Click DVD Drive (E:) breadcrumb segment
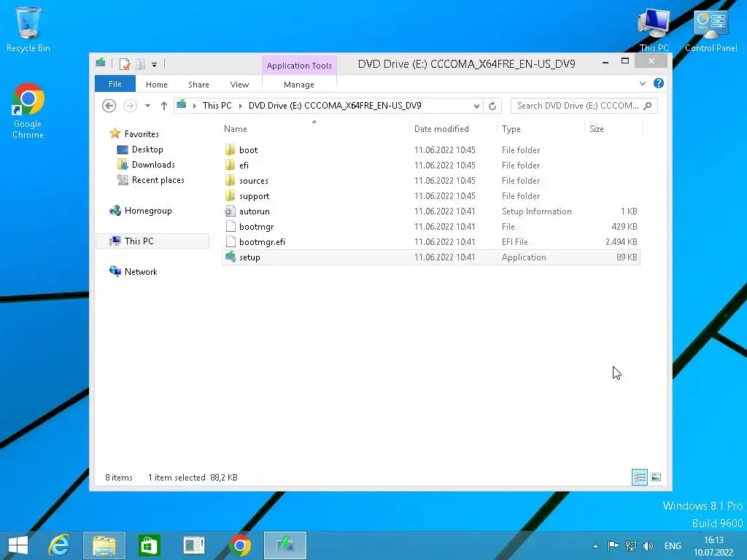This screenshot has width=747, height=560. pos(335,106)
